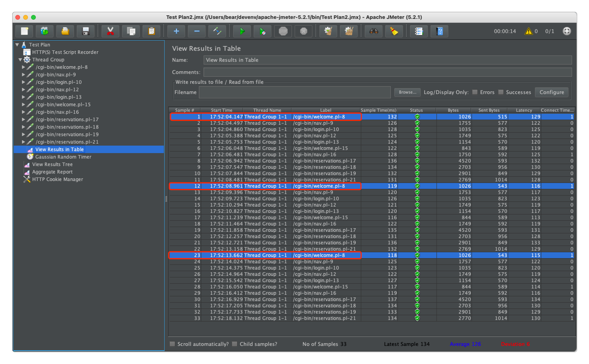The height and width of the screenshot is (364, 589).
Task: Click the Save floppy disk icon
Action: click(x=86, y=31)
